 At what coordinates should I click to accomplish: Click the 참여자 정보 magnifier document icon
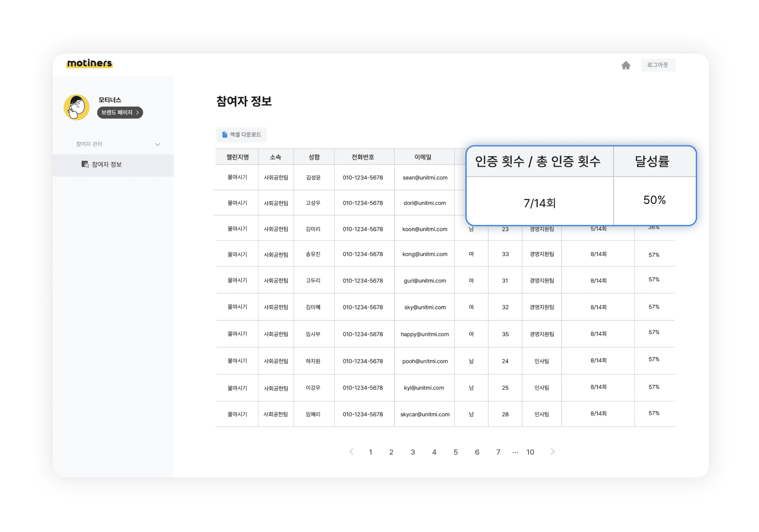[x=85, y=164]
